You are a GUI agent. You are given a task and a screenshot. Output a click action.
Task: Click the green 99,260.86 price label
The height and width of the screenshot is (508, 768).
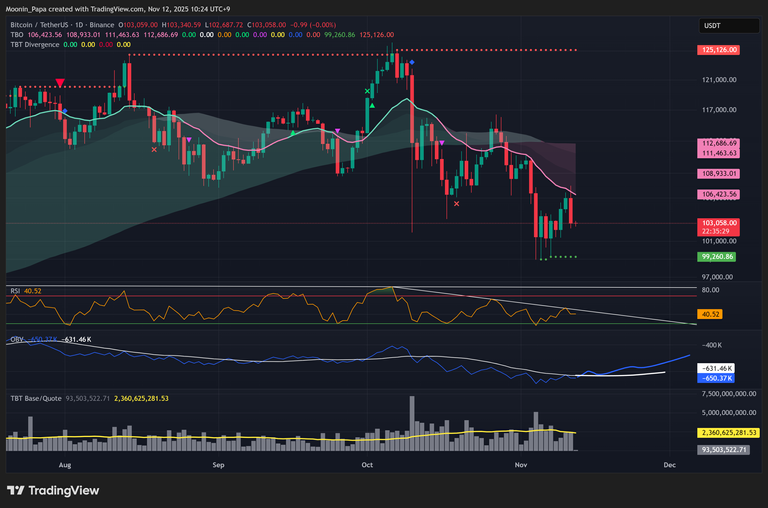click(718, 257)
